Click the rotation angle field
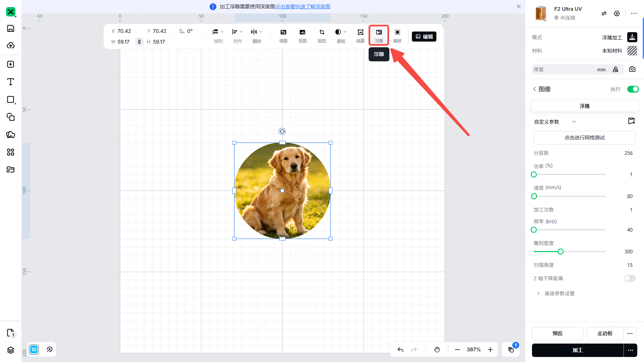The height and width of the screenshot is (362, 644). [x=190, y=31]
